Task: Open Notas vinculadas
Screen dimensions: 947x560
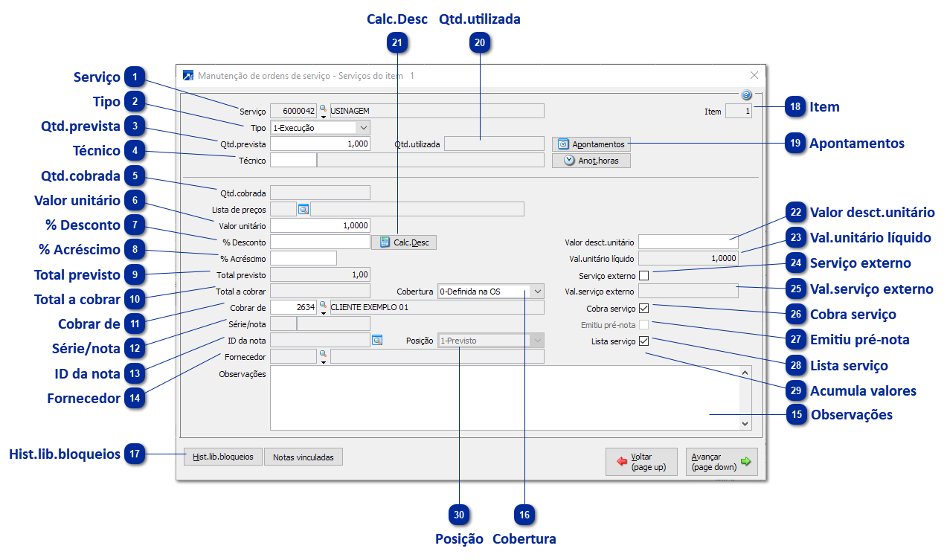Action: coord(304,457)
